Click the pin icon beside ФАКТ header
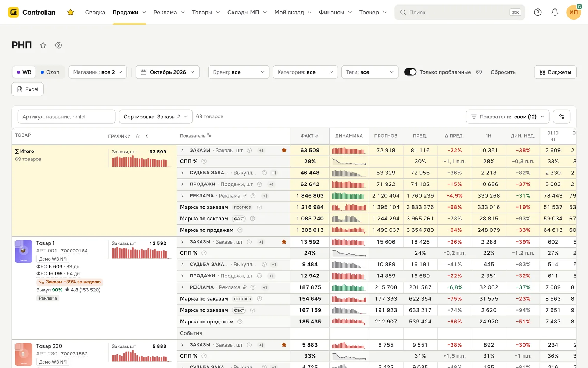This screenshot has width=588, height=368. click(317, 136)
